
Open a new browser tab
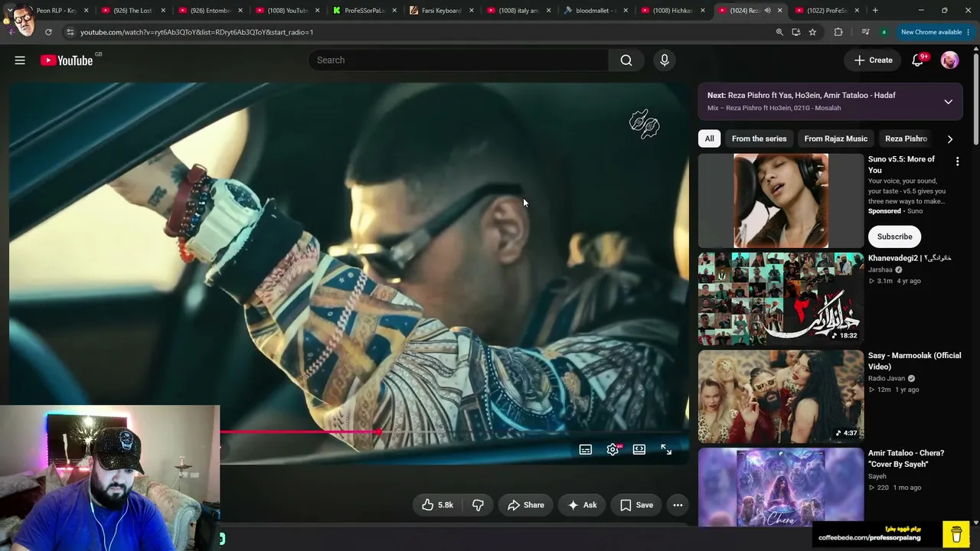875,11
